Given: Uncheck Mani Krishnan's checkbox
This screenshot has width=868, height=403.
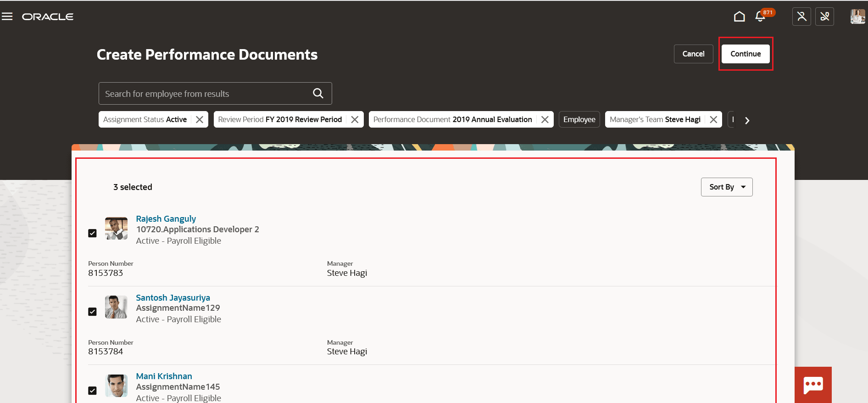Looking at the screenshot, I should pos(92,391).
